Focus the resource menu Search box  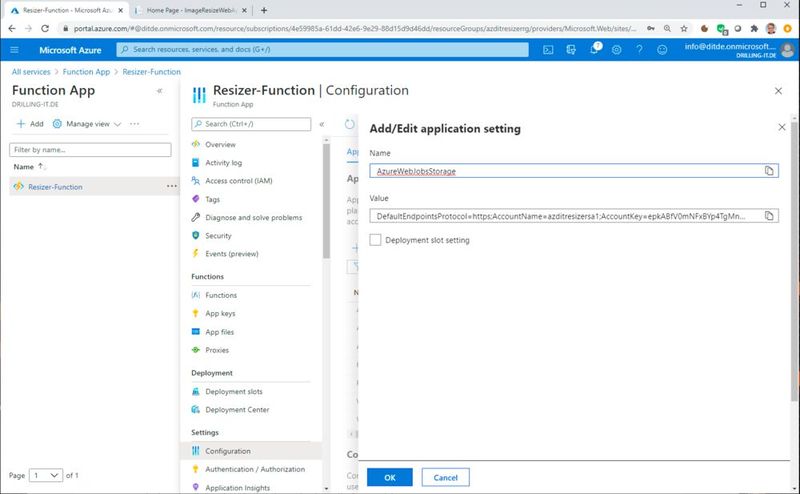pyautogui.click(x=251, y=124)
